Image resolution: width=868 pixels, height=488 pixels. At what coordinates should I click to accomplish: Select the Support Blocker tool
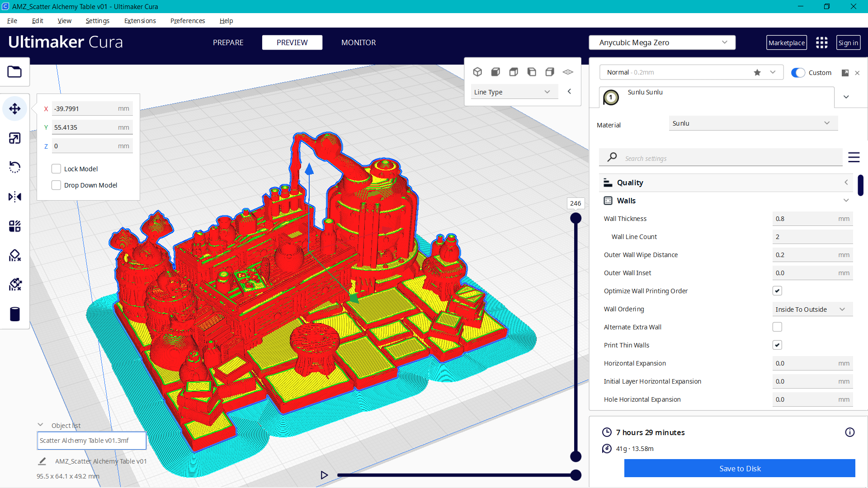(x=15, y=255)
